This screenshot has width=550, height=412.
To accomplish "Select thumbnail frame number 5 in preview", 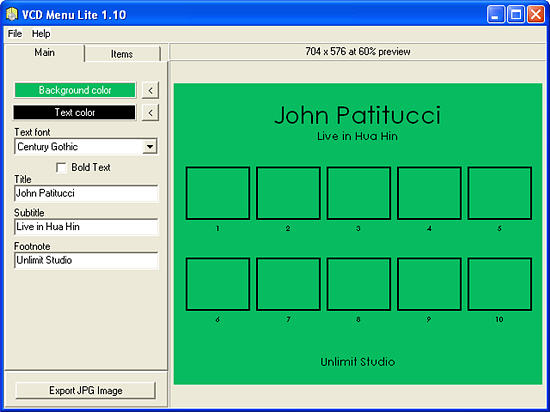I will pos(499,193).
